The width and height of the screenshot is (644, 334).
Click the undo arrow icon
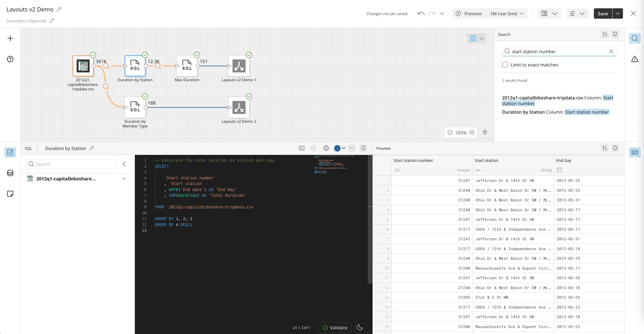coord(421,13)
